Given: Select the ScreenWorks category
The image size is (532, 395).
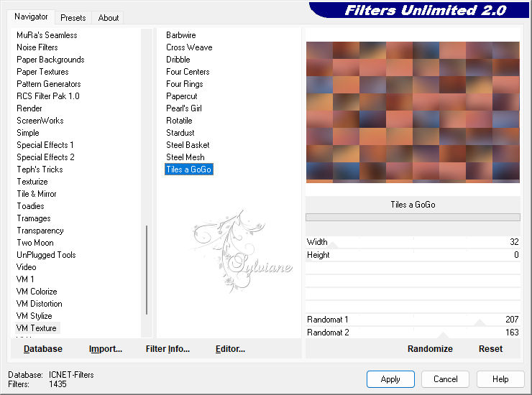Looking at the screenshot, I should tap(40, 121).
